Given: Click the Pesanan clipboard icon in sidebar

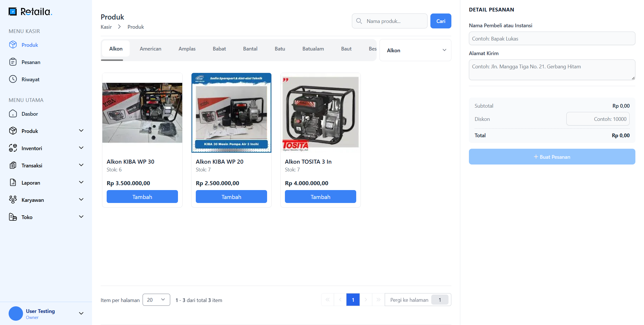Looking at the screenshot, I should coord(13,62).
